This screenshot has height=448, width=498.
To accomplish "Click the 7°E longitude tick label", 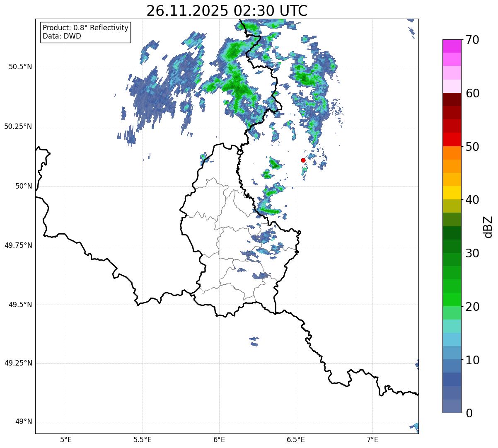I will pyautogui.click(x=372, y=440).
